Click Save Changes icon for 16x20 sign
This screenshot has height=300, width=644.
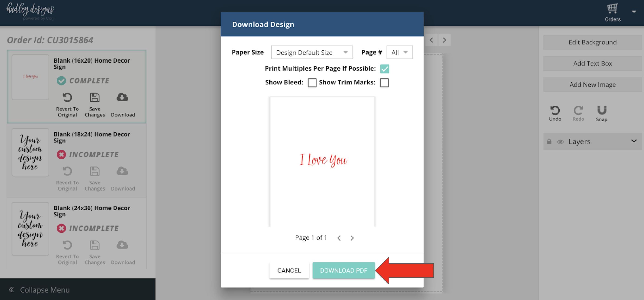tap(95, 97)
